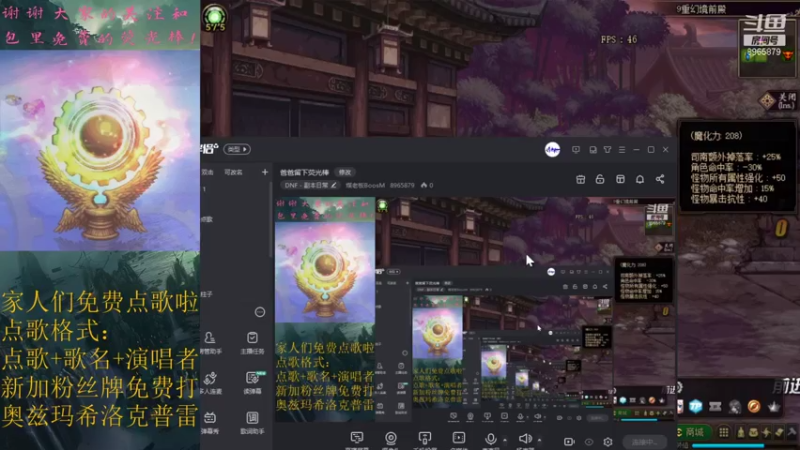This screenshot has width=800, height=450.
Task: Click the grid menu icon in game bar
Action: click(723, 432)
